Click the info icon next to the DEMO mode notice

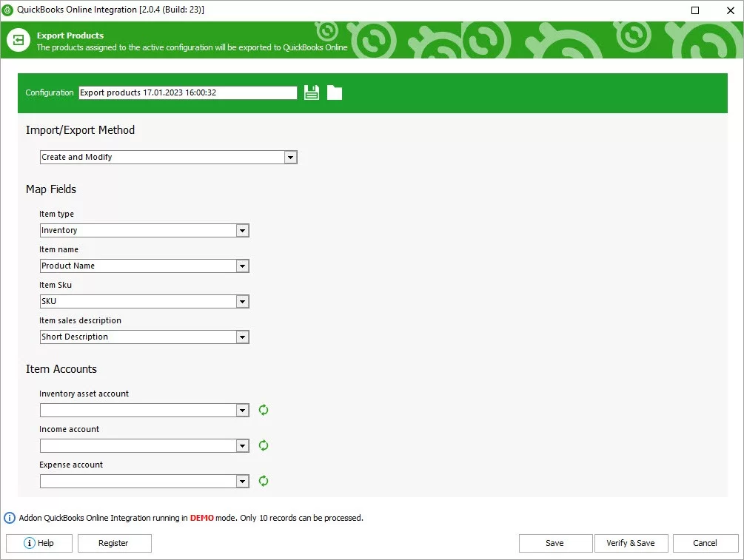[8, 518]
